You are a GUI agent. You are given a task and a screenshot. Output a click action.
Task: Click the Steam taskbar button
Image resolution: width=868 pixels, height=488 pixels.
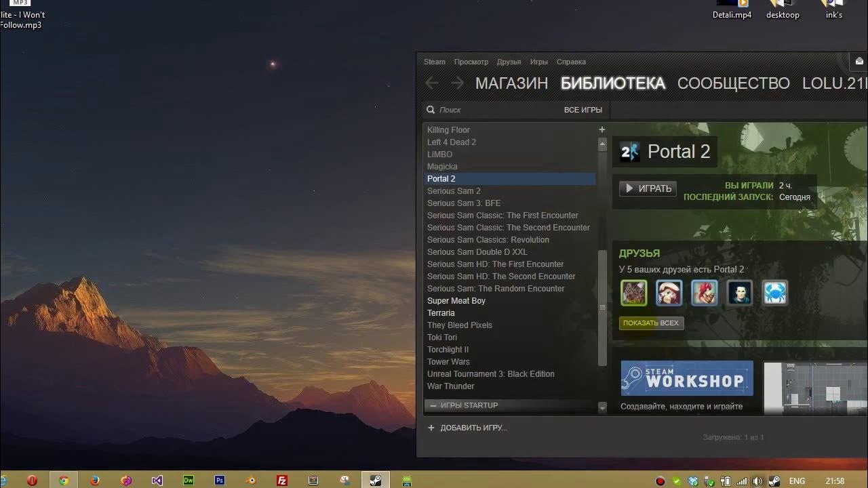click(375, 481)
